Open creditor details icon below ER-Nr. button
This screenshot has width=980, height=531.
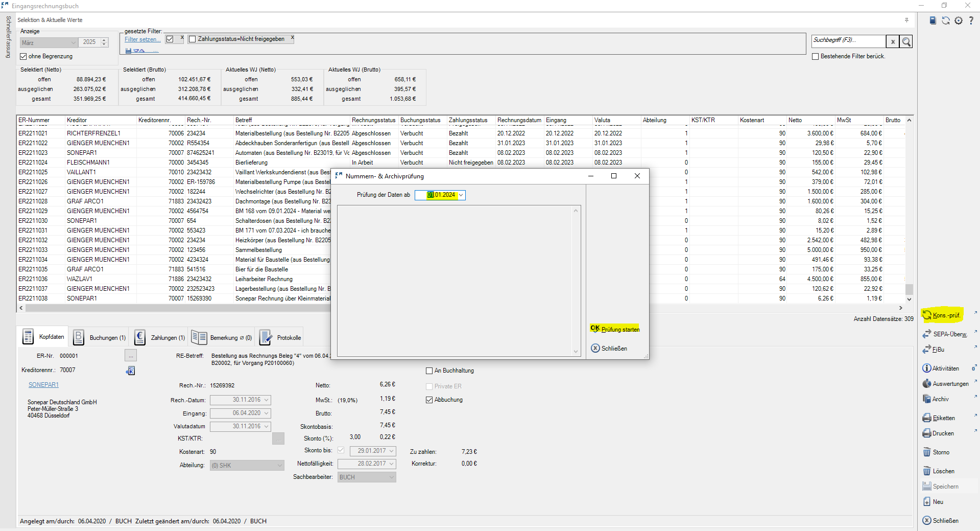click(x=130, y=371)
